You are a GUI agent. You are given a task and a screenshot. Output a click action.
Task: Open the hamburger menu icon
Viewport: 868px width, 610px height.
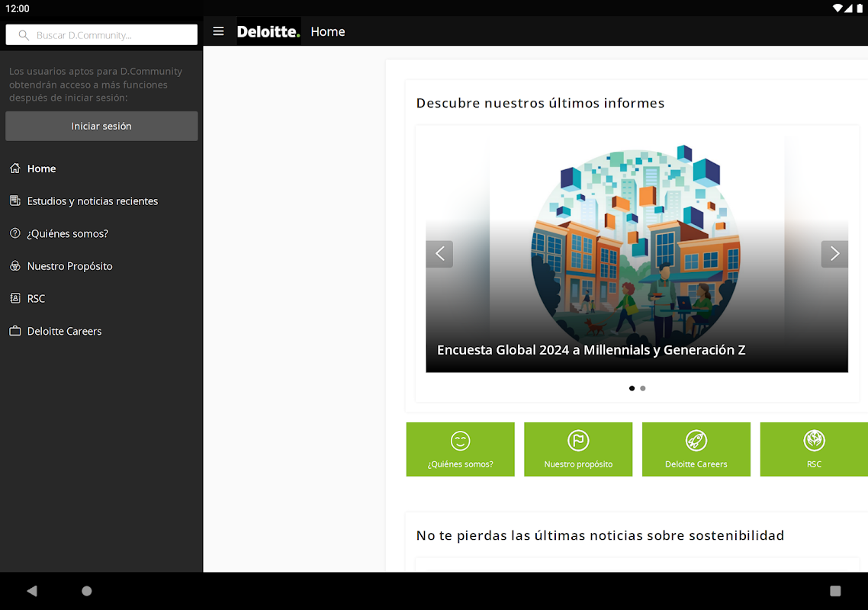218,31
